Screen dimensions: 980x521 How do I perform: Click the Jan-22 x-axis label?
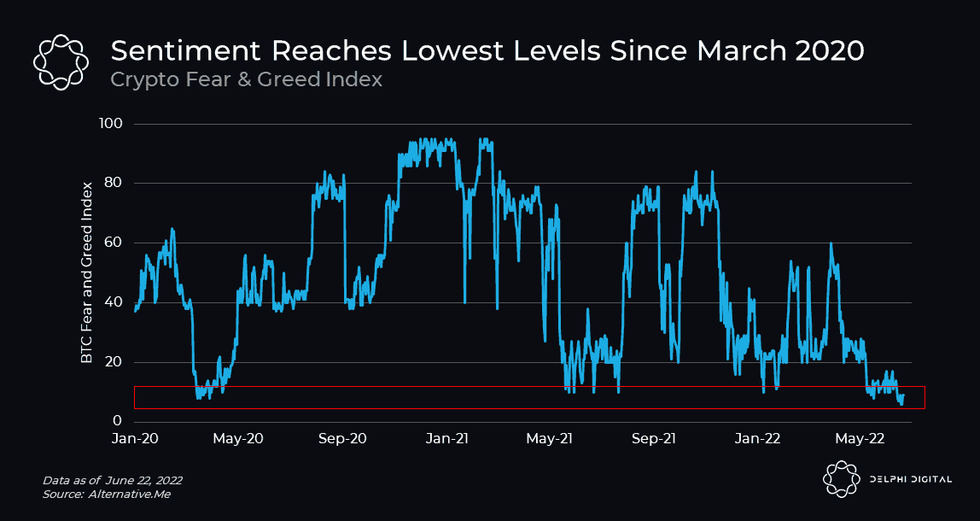pos(757,439)
